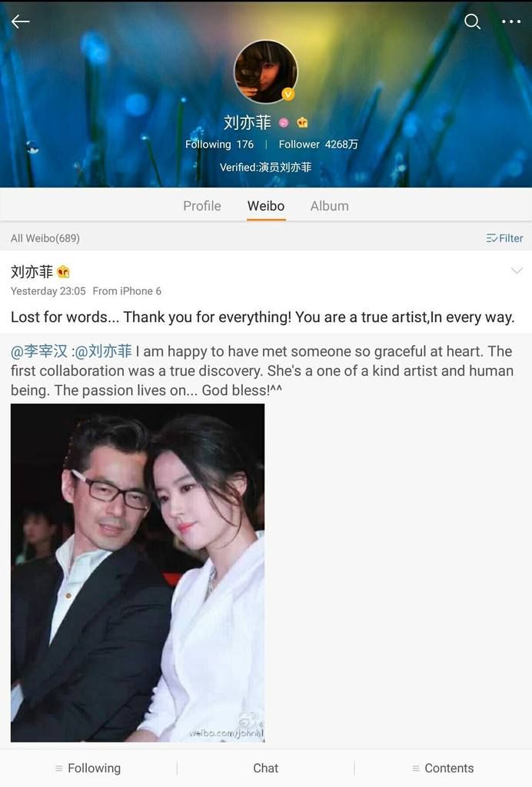Open the search magnifier icon
532x787 pixels.
click(472, 21)
